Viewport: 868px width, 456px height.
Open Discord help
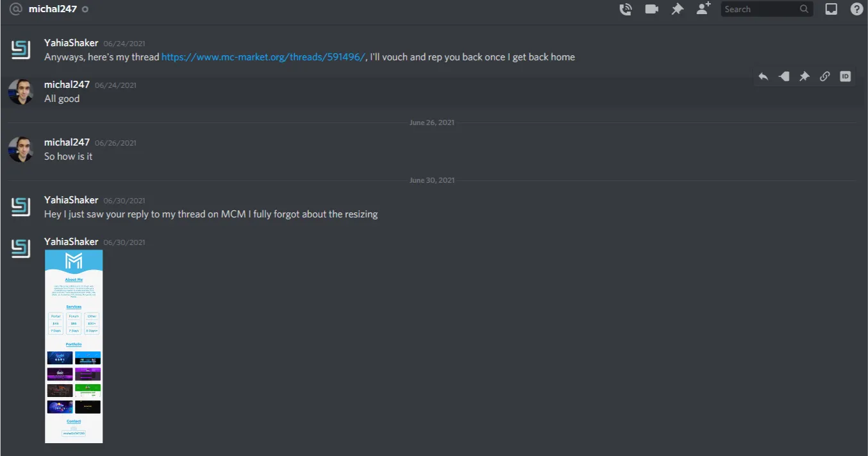pyautogui.click(x=856, y=9)
